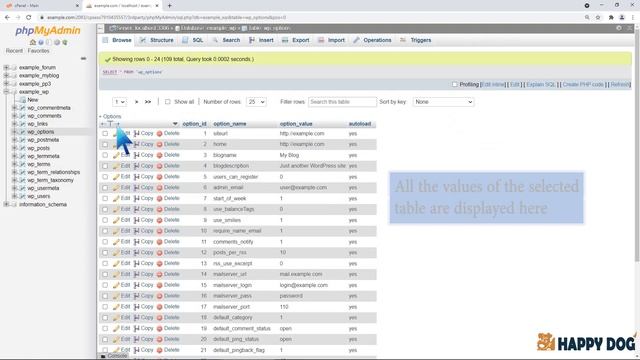The image size is (640, 360).
Task: Switch to the Structure tab
Action: coord(157,40)
